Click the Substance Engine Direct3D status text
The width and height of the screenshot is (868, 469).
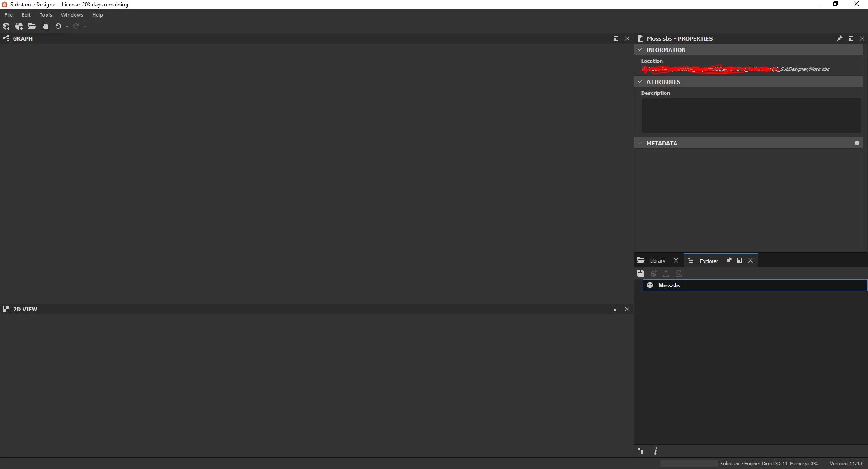[754, 464]
